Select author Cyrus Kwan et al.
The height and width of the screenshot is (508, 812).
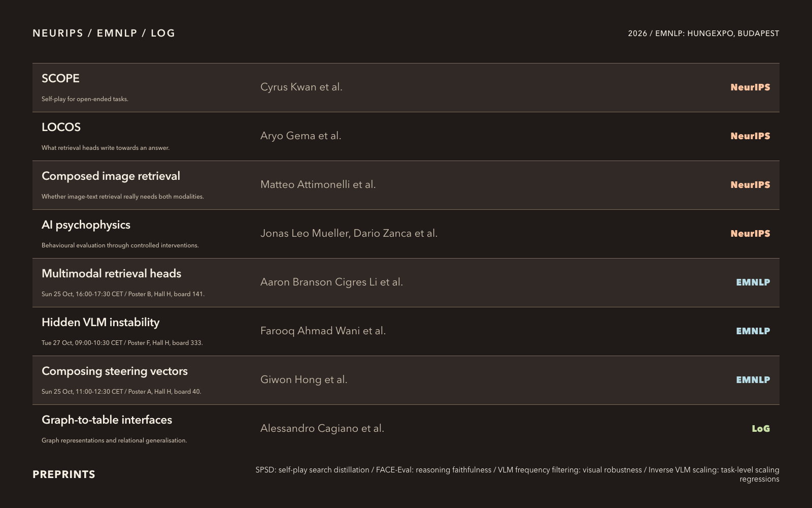click(x=301, y=87)
